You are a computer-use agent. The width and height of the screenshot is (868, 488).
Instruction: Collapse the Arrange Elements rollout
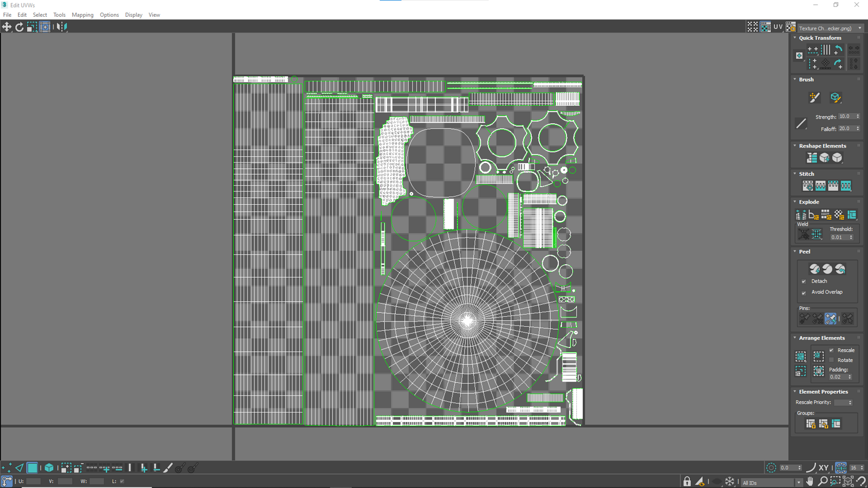(795, 338)
